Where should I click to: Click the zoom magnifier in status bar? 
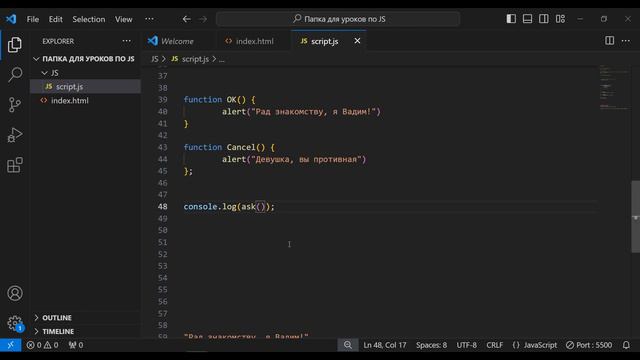(x=348, y=345)
